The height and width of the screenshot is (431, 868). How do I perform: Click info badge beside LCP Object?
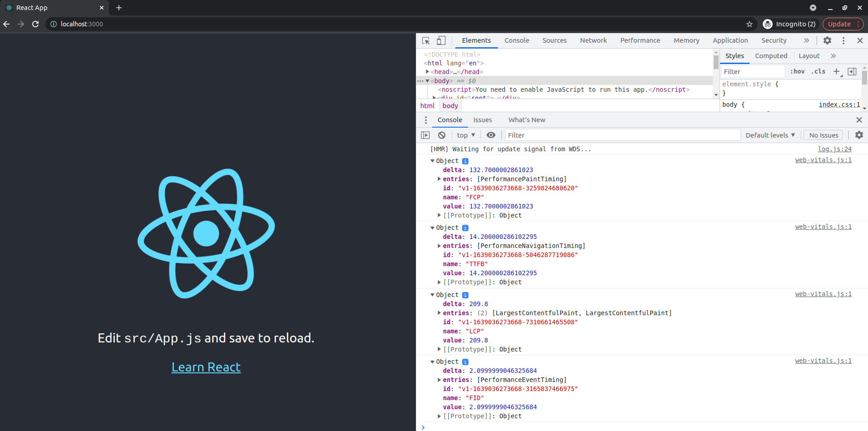click(465, 295)
